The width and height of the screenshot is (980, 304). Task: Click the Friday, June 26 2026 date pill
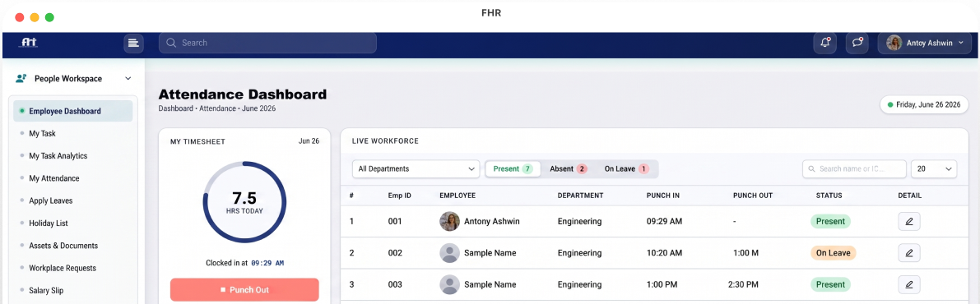click(924, 105)
